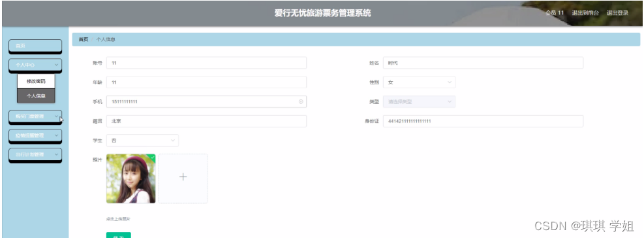The width and height of the screenshot is (644, 238).
Task: Open the 学生 dropdown showing 否
Action: coord(142,141)
